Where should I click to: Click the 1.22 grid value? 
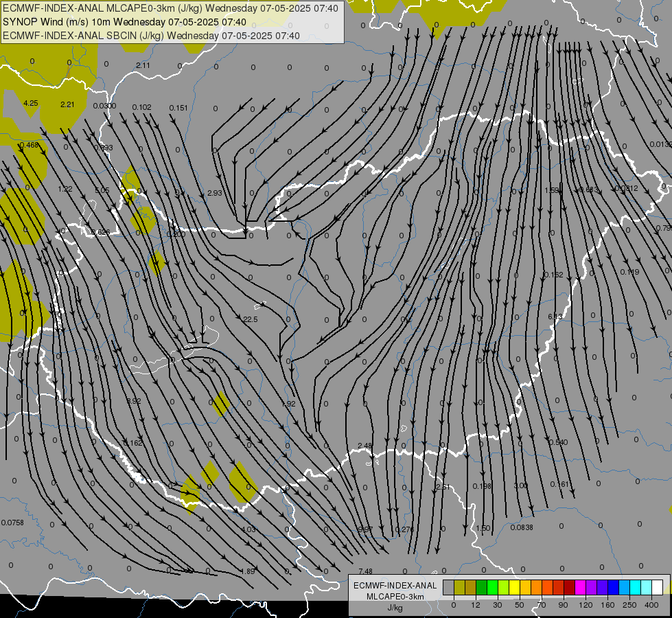tap(65, 189)
